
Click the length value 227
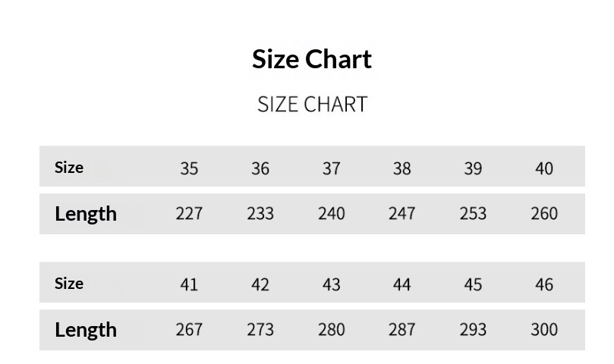pyautogui.click(x=189, y=214)
